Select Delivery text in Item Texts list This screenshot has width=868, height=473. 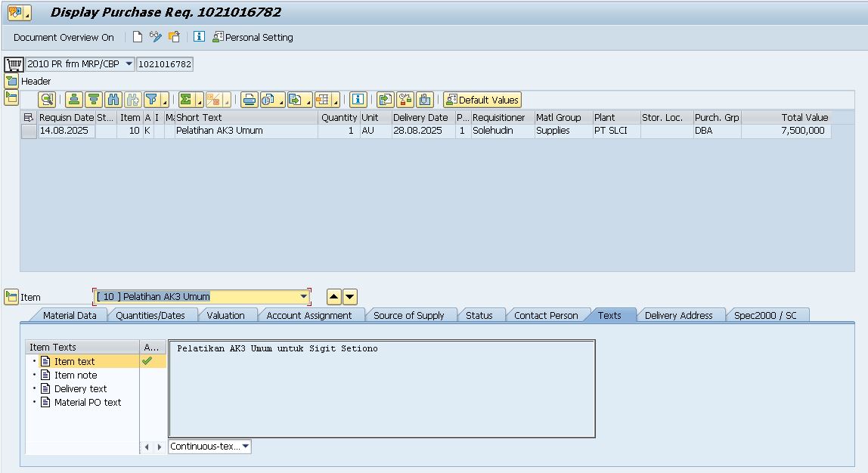[x=81, y=389]
